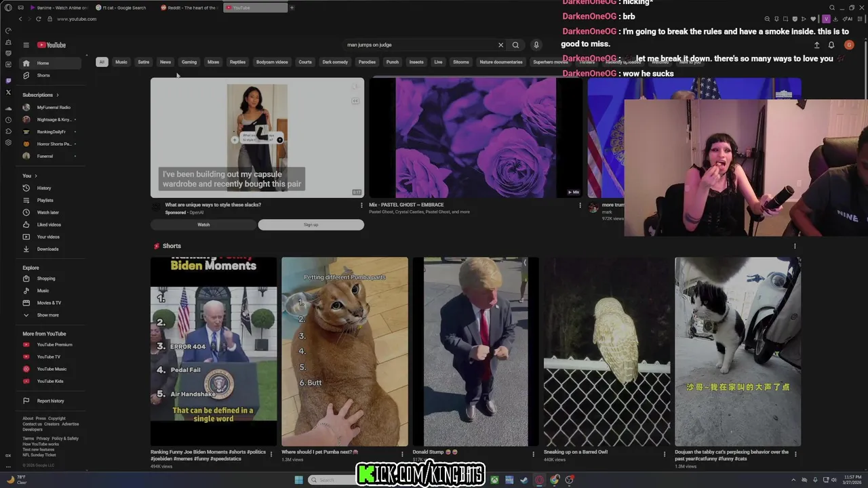Switch to 9anime browser tab
The width and height of the screenshot is (868, 488).
59,7
